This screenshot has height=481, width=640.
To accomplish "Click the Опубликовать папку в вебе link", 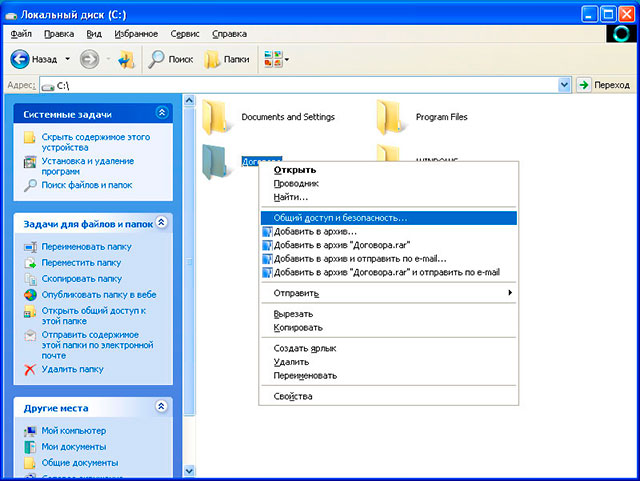I will click(99, 295).
